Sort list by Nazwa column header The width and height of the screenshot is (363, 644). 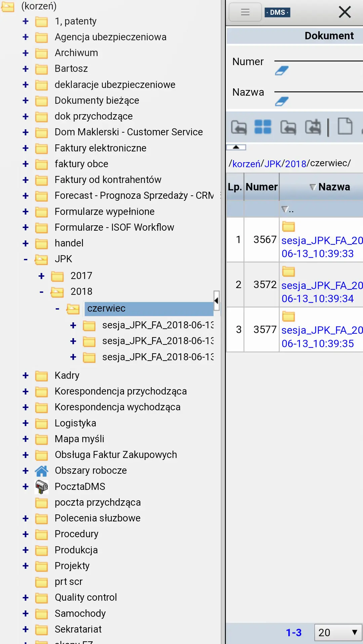334,187
